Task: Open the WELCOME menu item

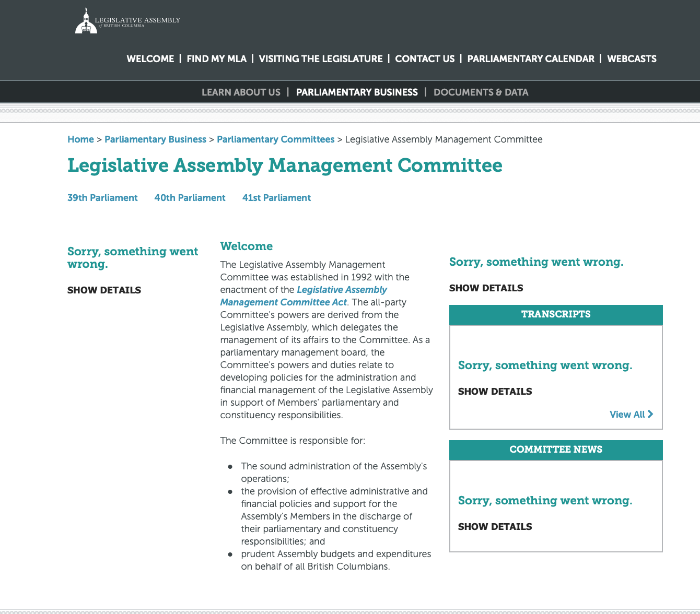Action: [x=150, y=58]
